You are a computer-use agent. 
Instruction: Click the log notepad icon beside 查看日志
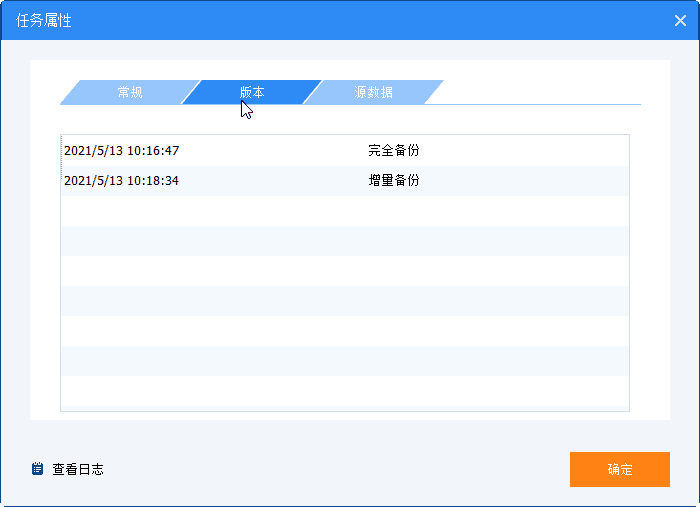[x=38, y=468]
